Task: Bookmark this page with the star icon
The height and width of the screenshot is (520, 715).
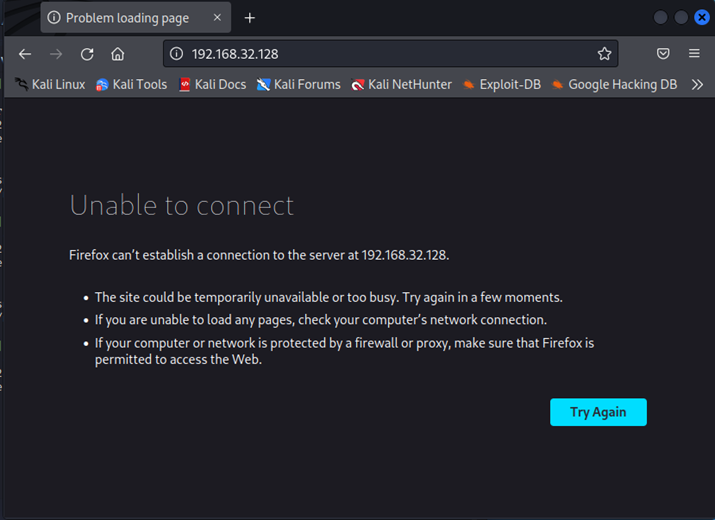Action: point(604,54)
